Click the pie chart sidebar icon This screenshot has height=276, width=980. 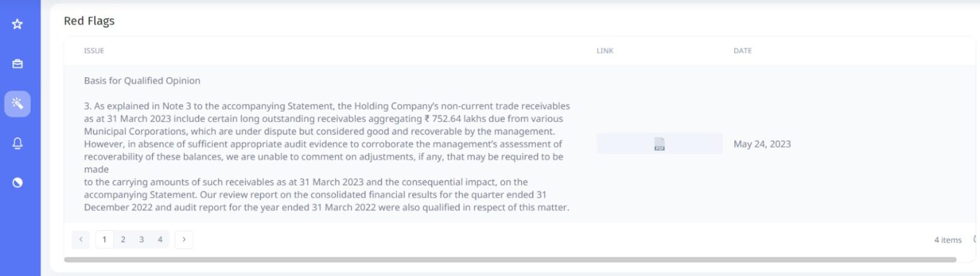click(17, 182)
